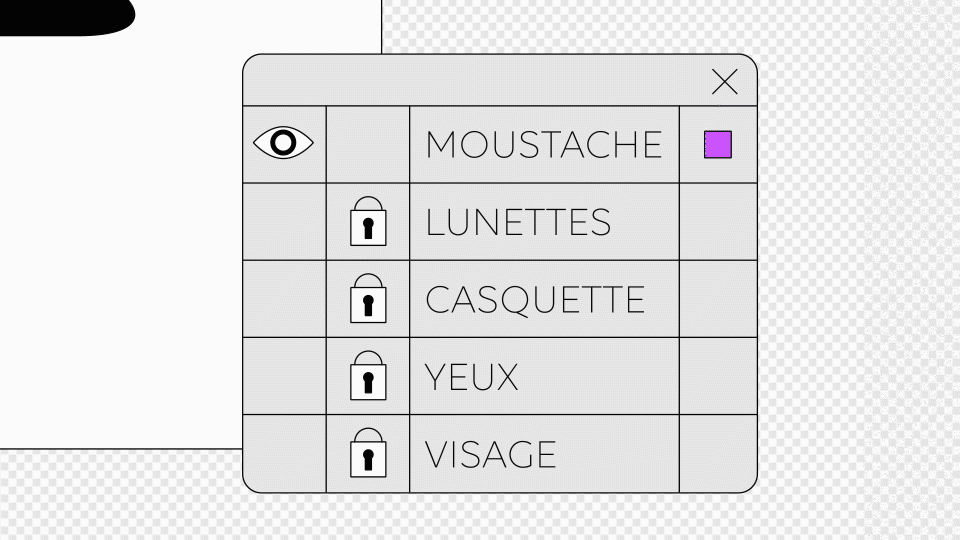Toggle visibility cell for VISAGE layer
960x540 pixels.
pyautogui.click(x=285, y=454)
